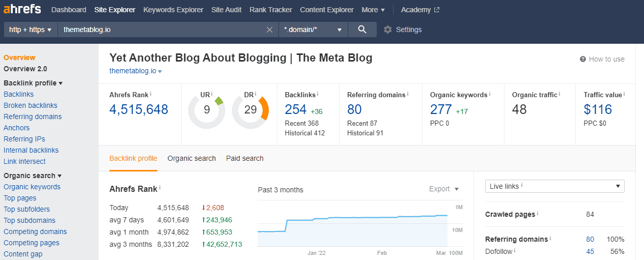Click the info icon beside Ahrefs Rank metric

(151, 94)
